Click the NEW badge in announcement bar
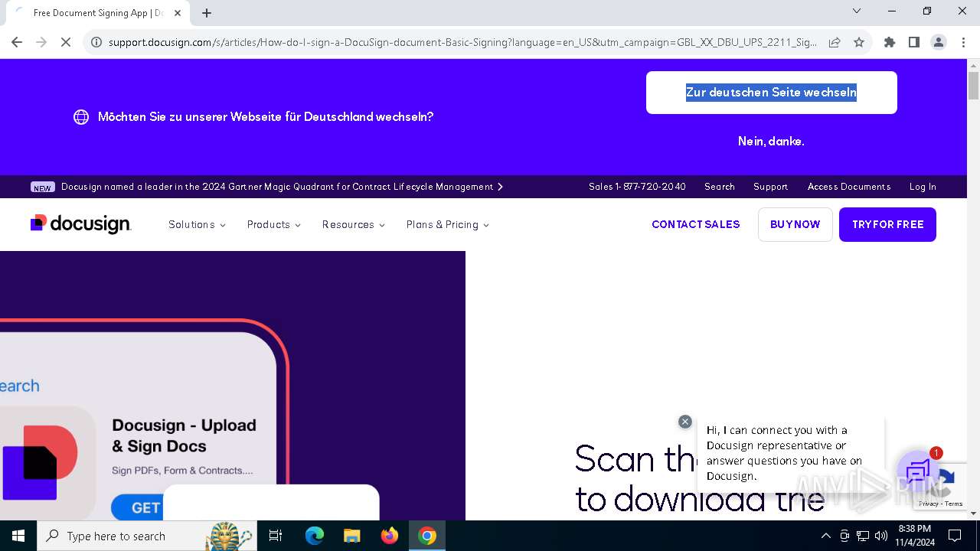This screenshot has height=551, width=980. click(42, 187)
